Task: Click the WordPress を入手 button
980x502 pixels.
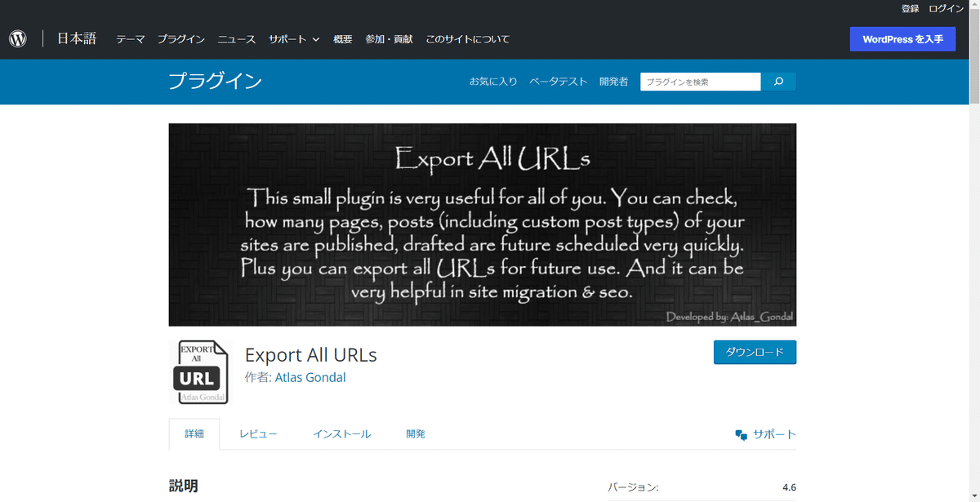Action: coord(902,38)
